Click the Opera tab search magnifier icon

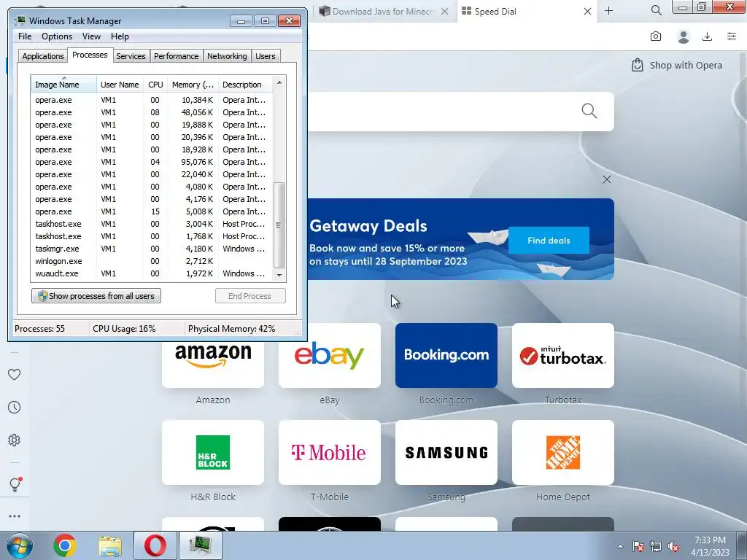pyautogui.click(x=656, y=10)
